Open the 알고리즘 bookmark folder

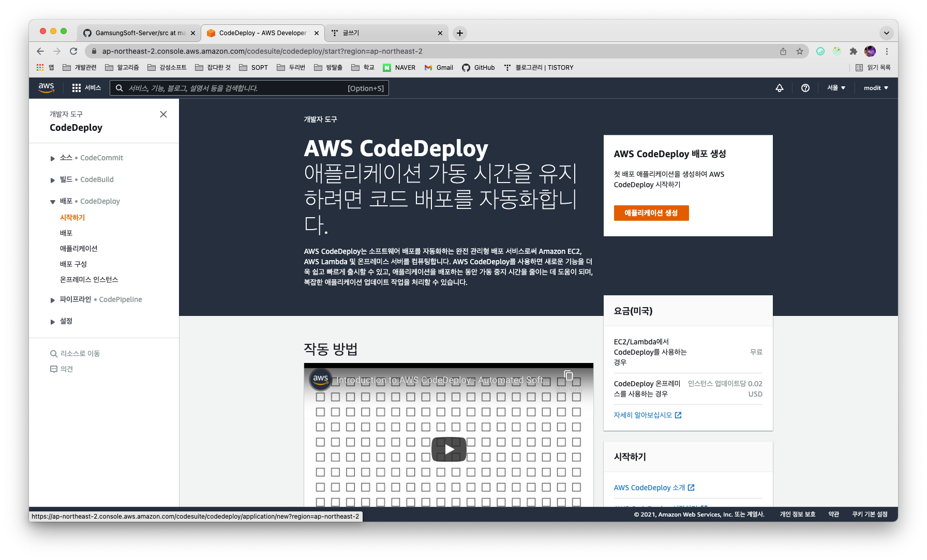[122, 68]
